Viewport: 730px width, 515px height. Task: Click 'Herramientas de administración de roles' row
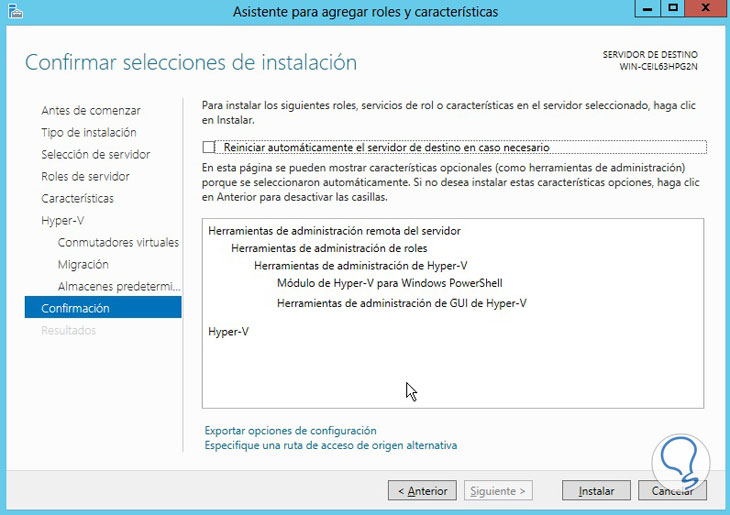tap(329, 248)
